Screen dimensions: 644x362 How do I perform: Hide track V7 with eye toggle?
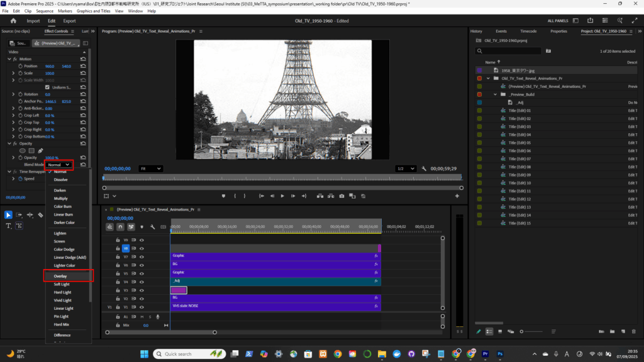[x=142, y=256]
